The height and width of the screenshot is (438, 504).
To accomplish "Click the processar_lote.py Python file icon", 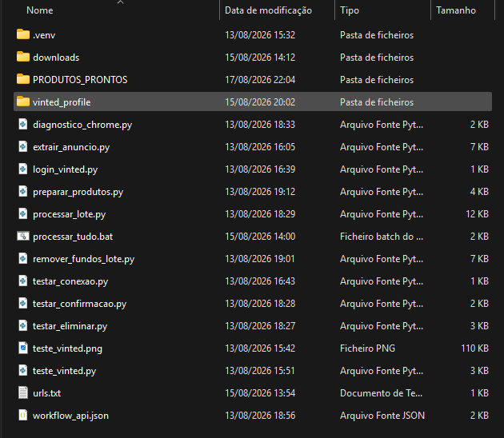I will [23, 214].
